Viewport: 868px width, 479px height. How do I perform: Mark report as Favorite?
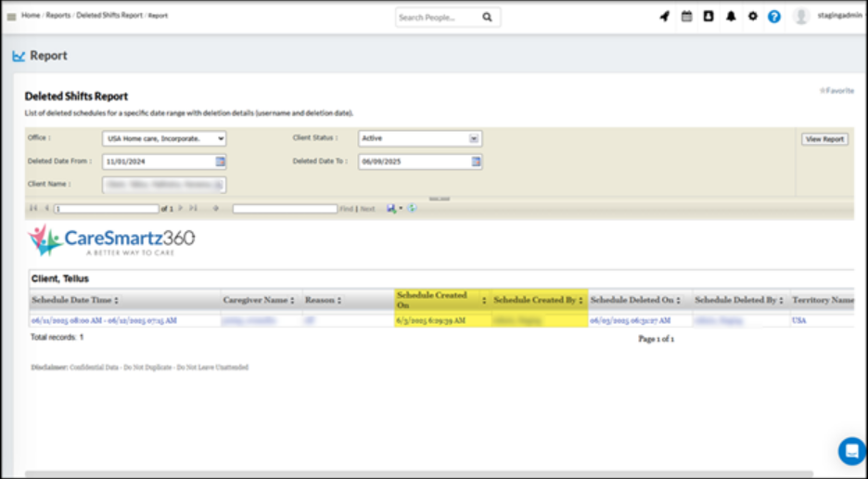(x=836, y=90)
